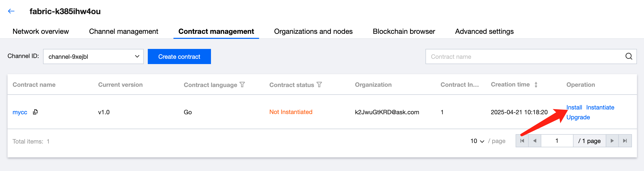Click the search magnifier icon
644x171 pixels.
(629, 56)
